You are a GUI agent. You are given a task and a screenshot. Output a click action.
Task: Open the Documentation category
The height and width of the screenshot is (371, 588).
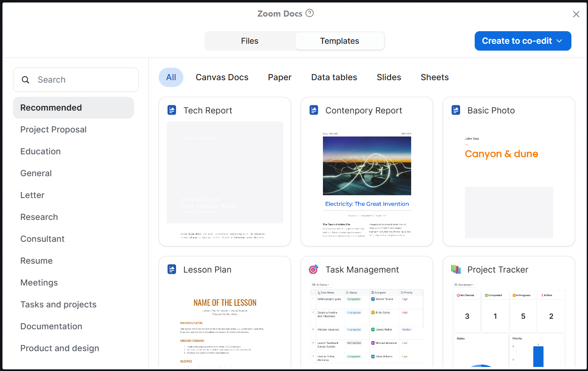click(x=73, y=326)
